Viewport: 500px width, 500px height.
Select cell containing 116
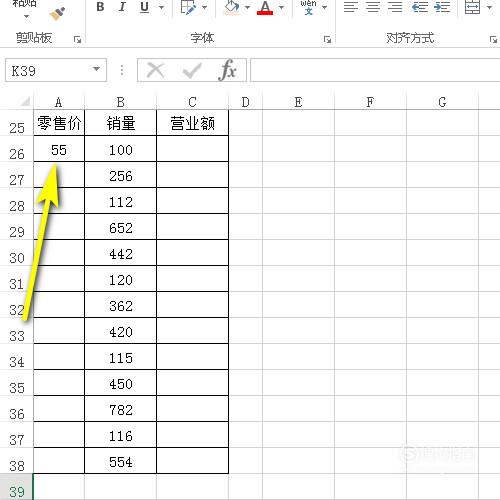pos(120,435)
